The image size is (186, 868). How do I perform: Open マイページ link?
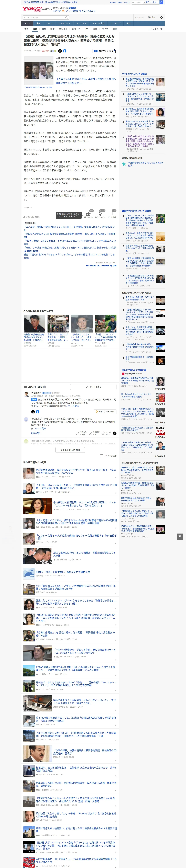coord(139,17)
